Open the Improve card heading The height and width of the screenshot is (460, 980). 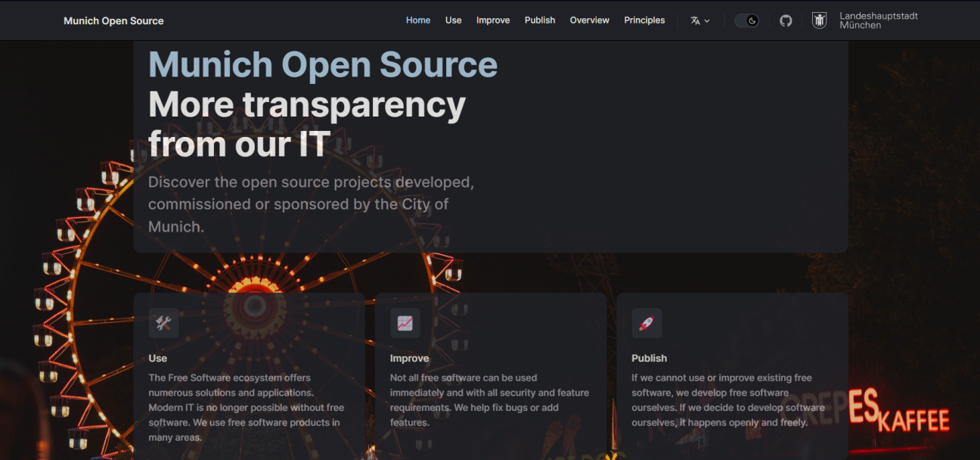410,358
